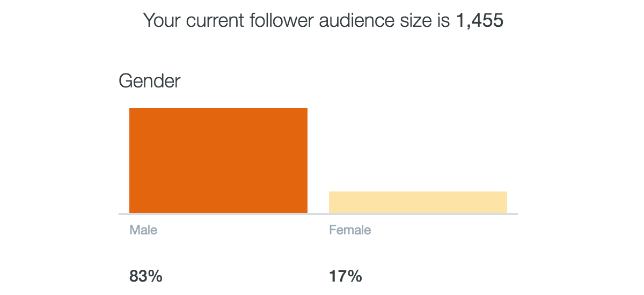Click the letter "F" in Female label

tap(332, 230)
